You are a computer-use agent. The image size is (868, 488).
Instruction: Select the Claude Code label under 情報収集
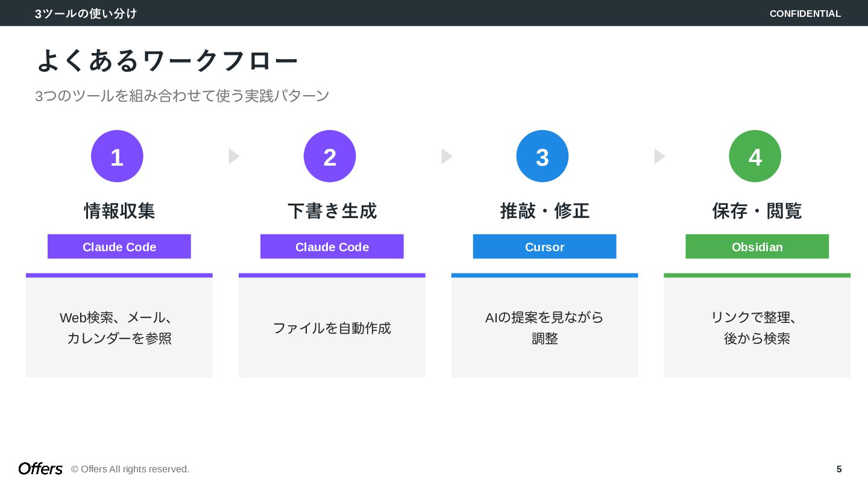point(119,246)
